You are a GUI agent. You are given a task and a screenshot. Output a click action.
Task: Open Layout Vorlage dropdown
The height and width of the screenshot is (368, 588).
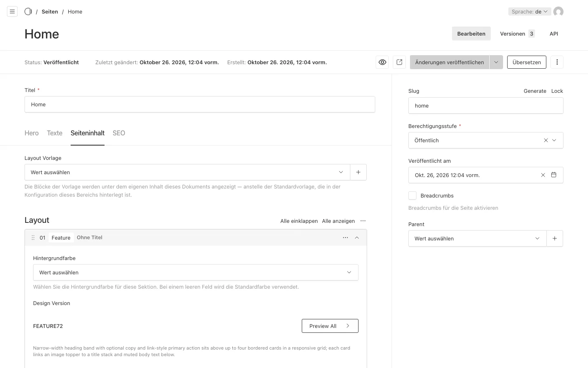[187, 172]
